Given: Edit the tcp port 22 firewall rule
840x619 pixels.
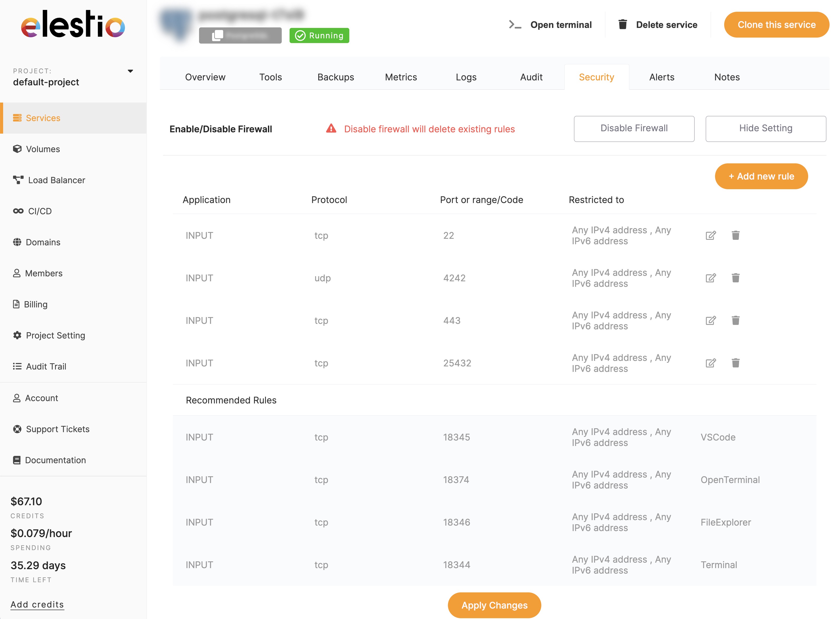Looking at the screenshot, I should 710,235.
